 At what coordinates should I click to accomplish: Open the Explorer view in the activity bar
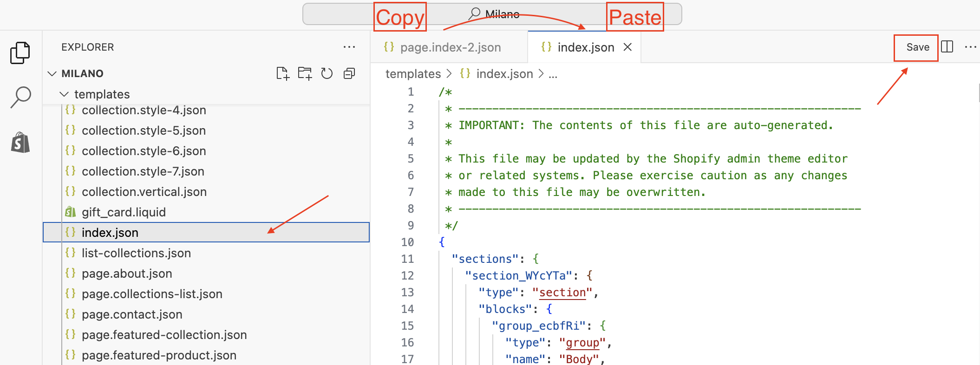pos(20,52)
